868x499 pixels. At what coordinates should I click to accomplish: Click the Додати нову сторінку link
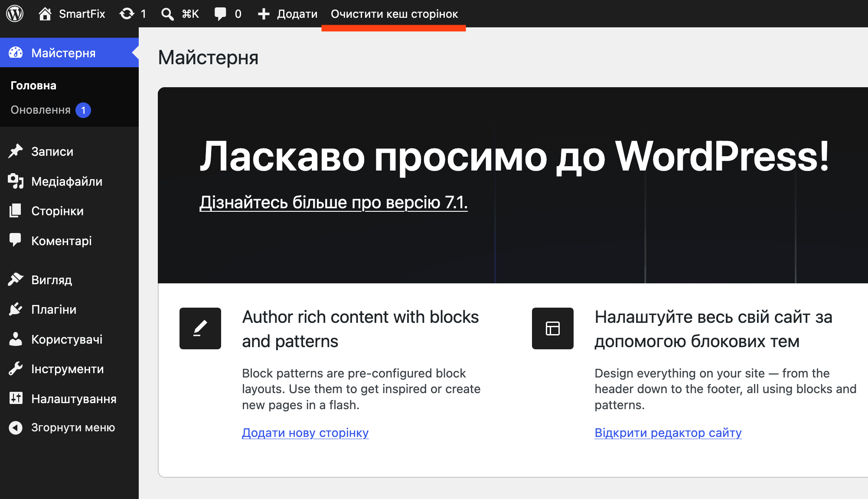pos(305,433)
